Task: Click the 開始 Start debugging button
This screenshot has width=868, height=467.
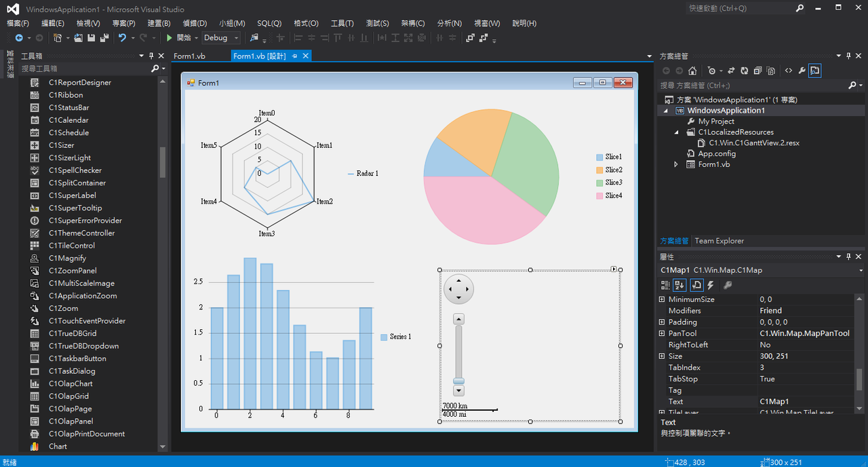Action: tap(179, 38)
